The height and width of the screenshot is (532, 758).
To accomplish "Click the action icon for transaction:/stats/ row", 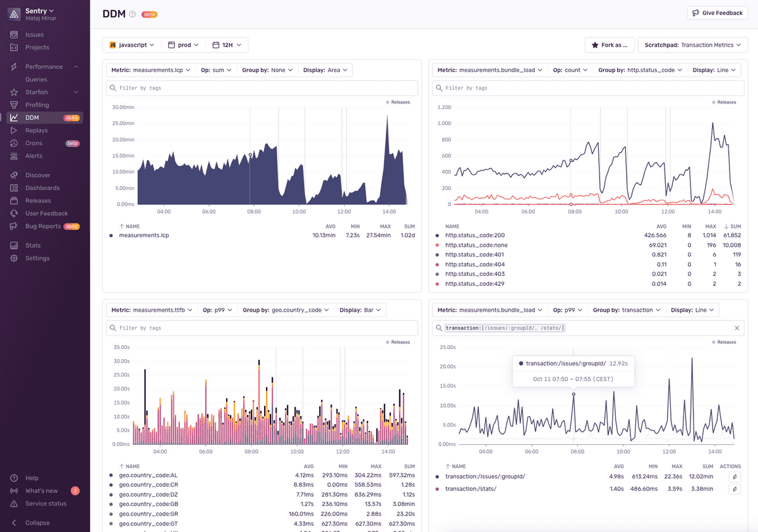I will click(735, 489).
